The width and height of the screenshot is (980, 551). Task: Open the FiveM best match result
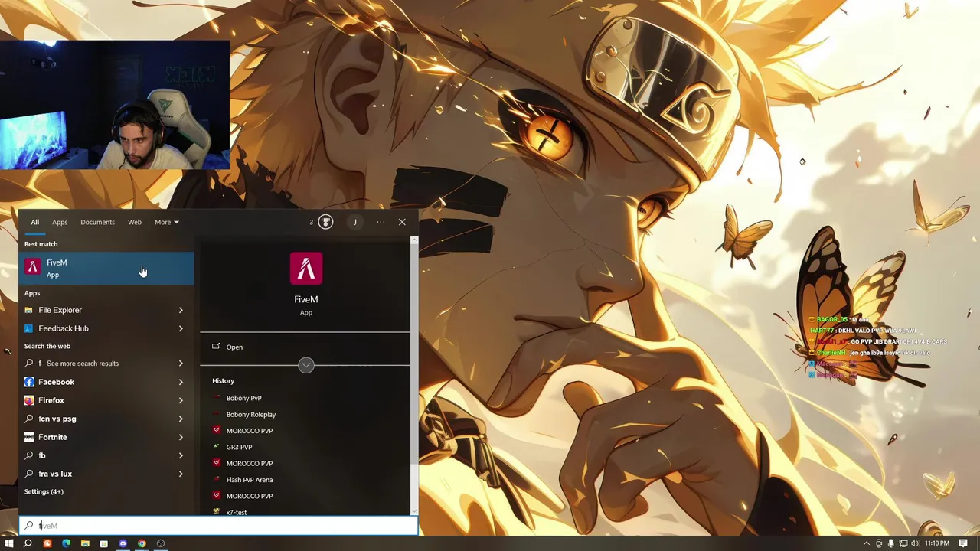point(106,269)
